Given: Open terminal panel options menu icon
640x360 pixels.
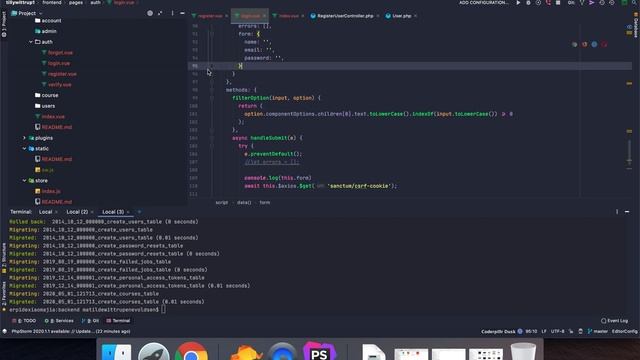Looking at the screenshot, I should pos(617,212).
